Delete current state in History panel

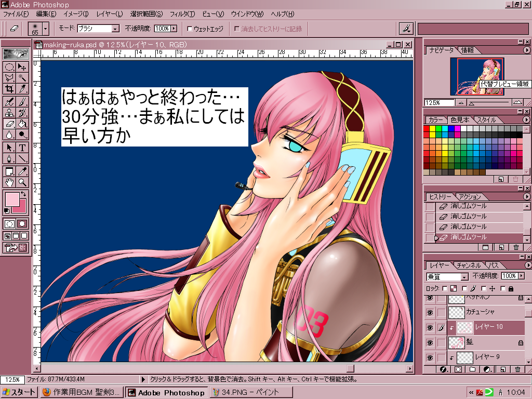coord(516,247)
